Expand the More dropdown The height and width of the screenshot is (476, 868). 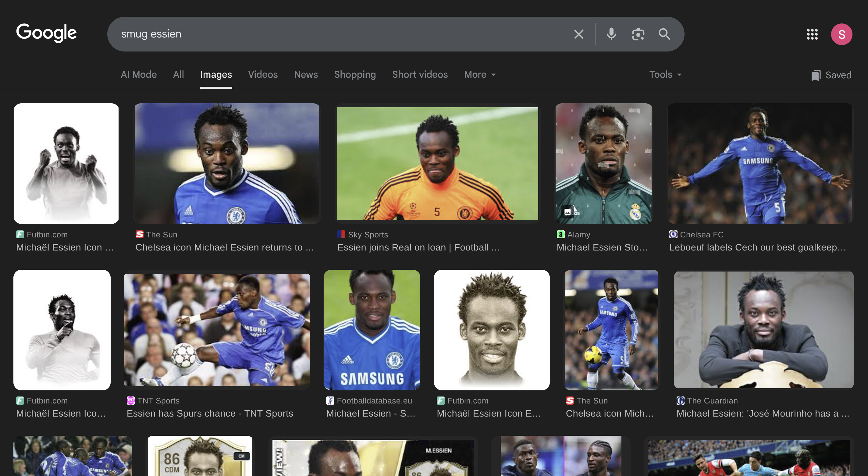pos(479,74)
